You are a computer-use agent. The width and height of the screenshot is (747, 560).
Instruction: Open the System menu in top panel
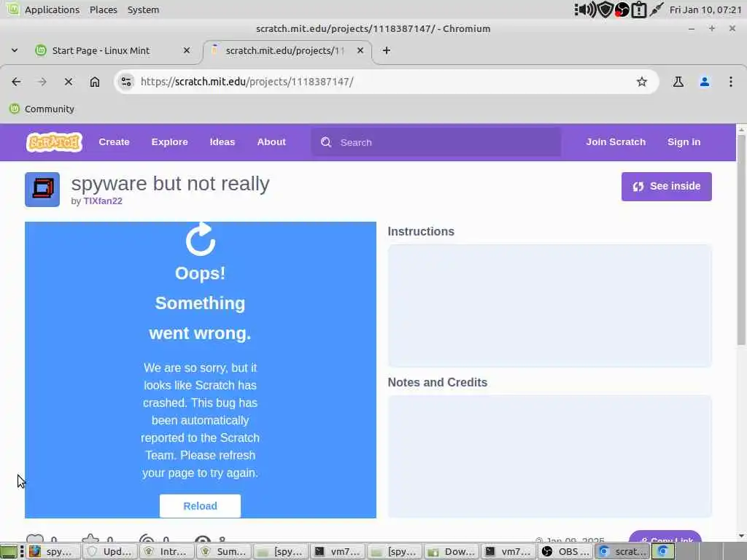[144, 9]
